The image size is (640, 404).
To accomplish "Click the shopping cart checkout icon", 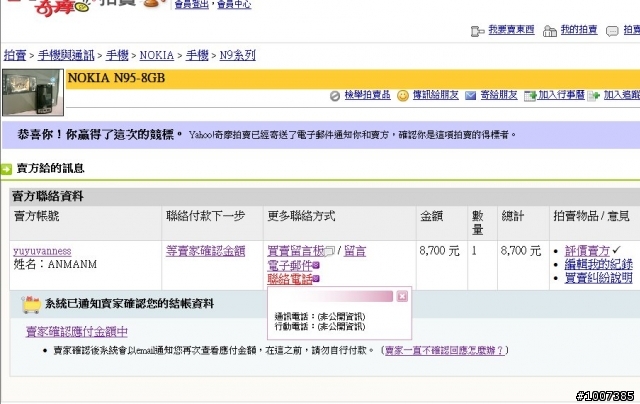I will [31, 304].
